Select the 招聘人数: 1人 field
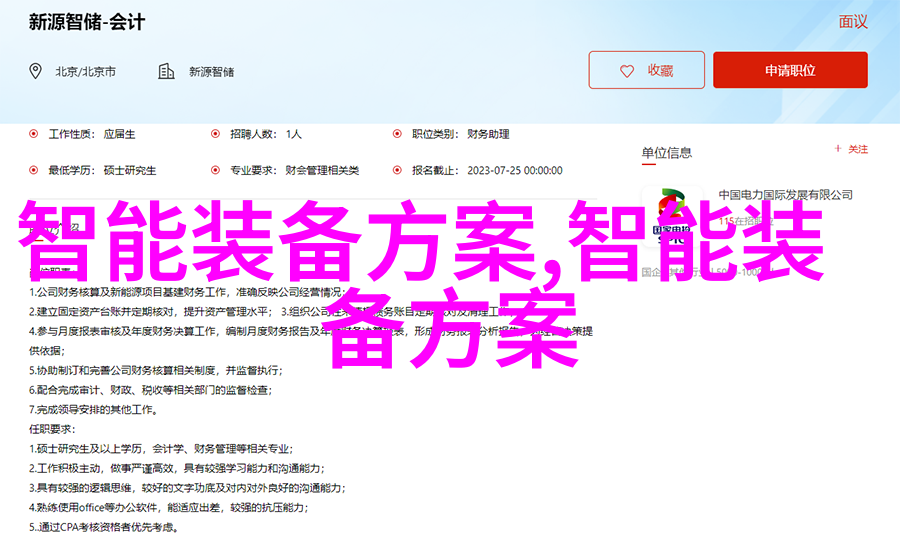The image size is (900, 549). click(x=256, y=134)
